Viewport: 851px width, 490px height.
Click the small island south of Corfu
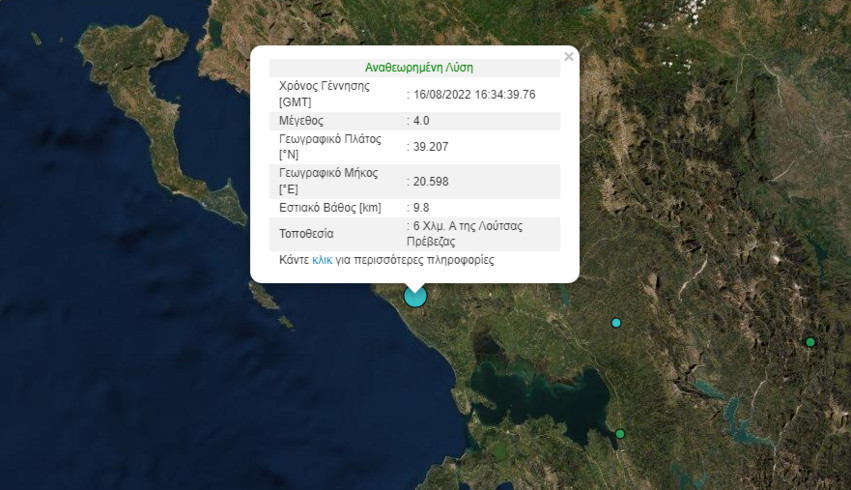click(264, 297)
